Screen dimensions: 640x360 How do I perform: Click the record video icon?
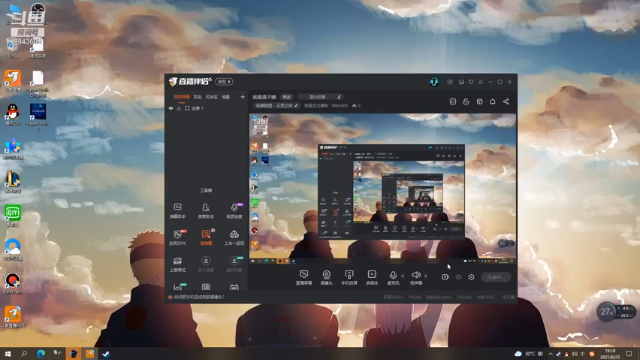click(445, 277)
